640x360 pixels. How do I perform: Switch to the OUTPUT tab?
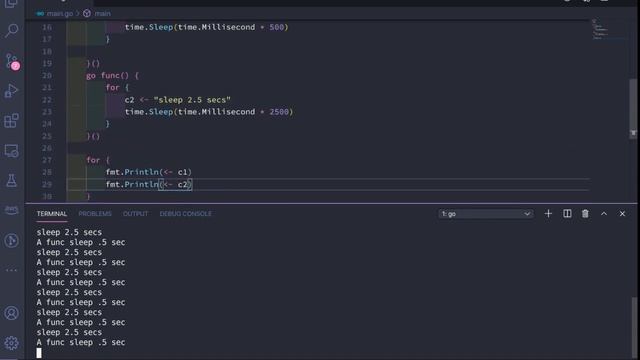coord(136,214)
